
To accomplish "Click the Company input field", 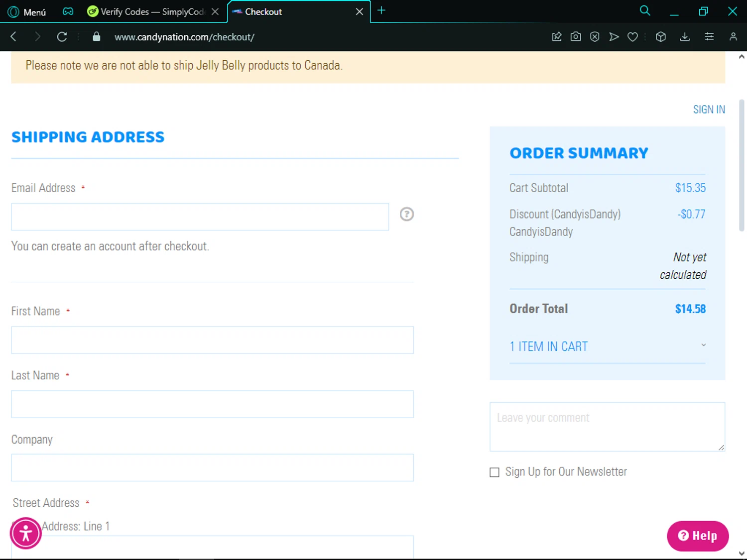I will 212,467.
